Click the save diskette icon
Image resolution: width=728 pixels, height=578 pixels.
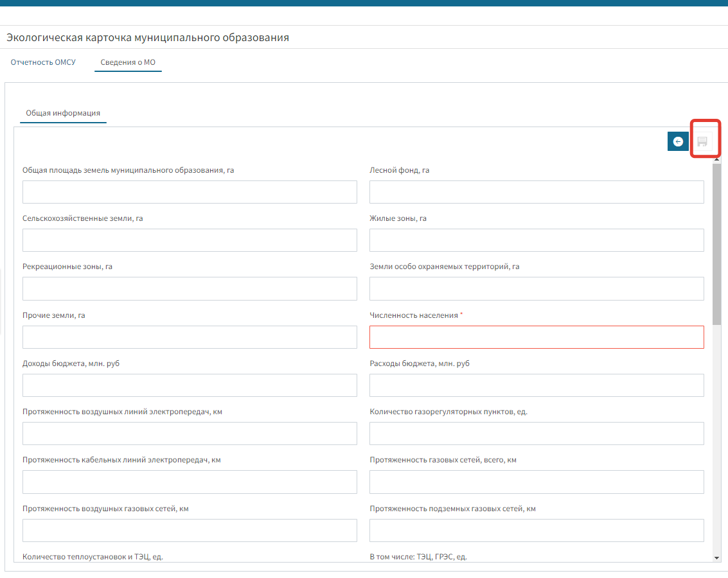[702, 141]
